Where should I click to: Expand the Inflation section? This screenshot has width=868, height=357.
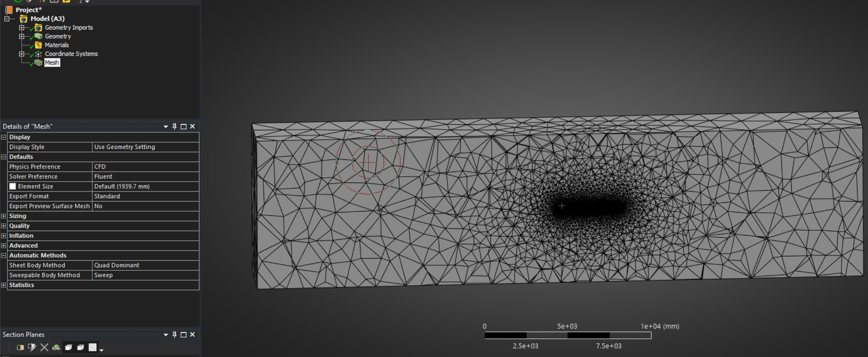point(4,236)
